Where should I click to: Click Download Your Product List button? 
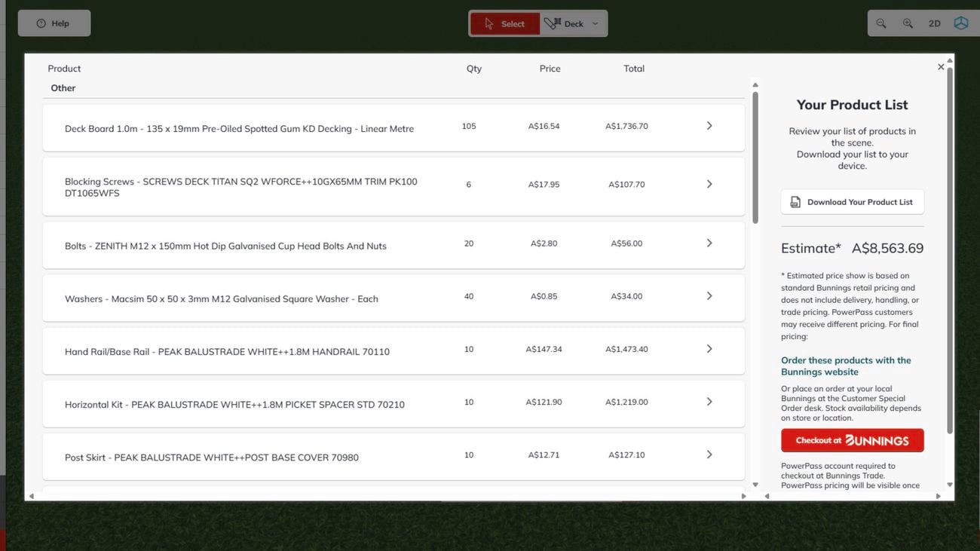pos(852,202)
